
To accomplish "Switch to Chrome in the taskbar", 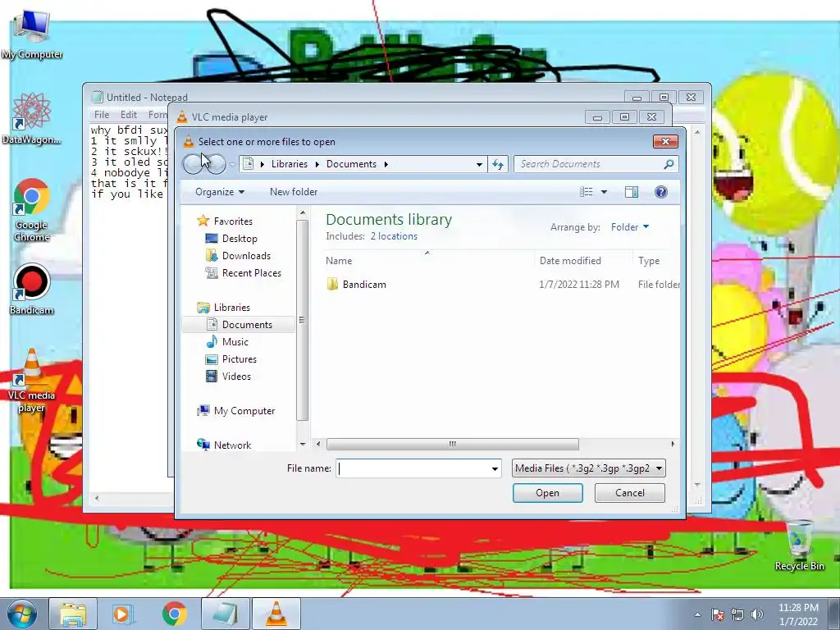I will 175,614.
